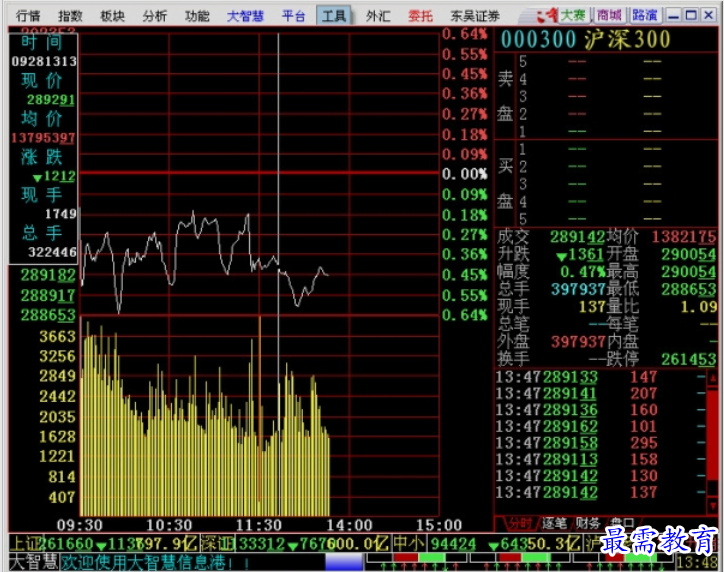Image resolution: width=724 pixels, height=572 pixels.
Task: Click the 现价 value 289291
Action: coord(51,100)
